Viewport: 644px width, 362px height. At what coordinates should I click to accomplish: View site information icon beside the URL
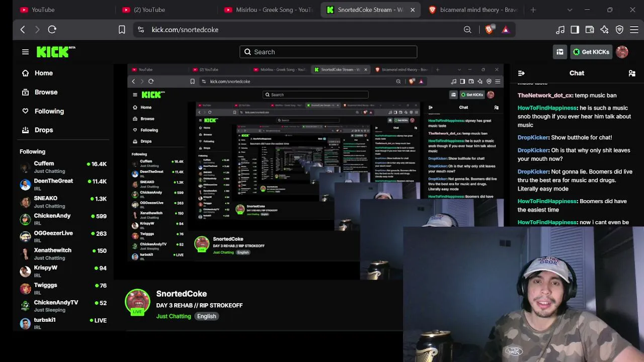tap(141, 30)
